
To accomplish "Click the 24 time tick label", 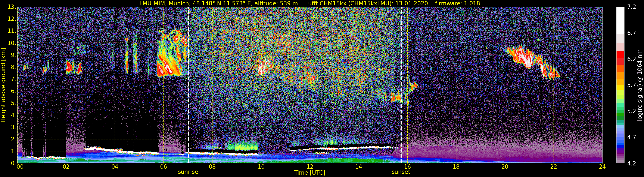I will pyautogui.click(x=602, y=167).
